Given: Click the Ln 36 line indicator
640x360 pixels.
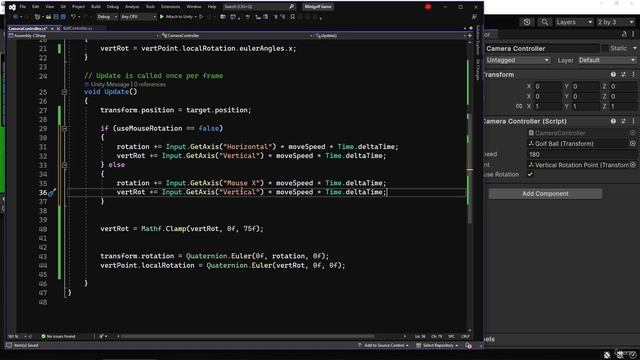Looking at the screenshot, I should pyautogui.click(x=420, y=337).
